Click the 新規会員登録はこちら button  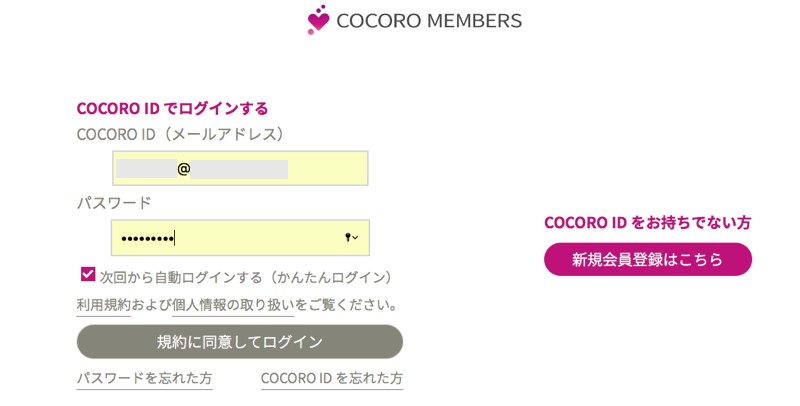647,259
